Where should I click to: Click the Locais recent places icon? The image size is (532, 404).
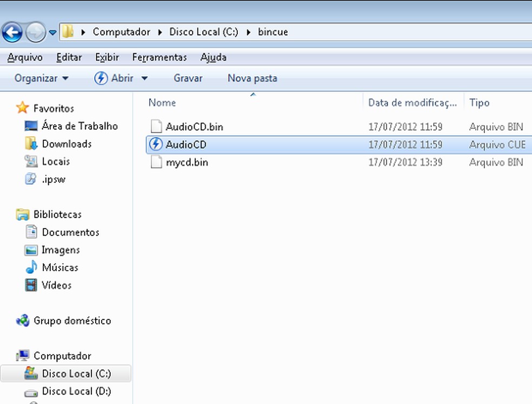click(31, 161)
